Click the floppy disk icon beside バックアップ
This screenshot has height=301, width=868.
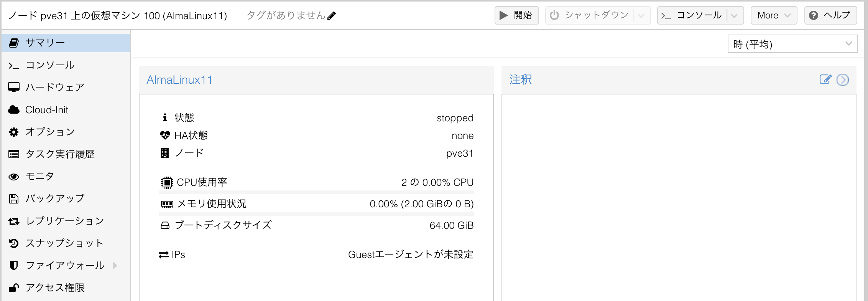click(14, 198)
